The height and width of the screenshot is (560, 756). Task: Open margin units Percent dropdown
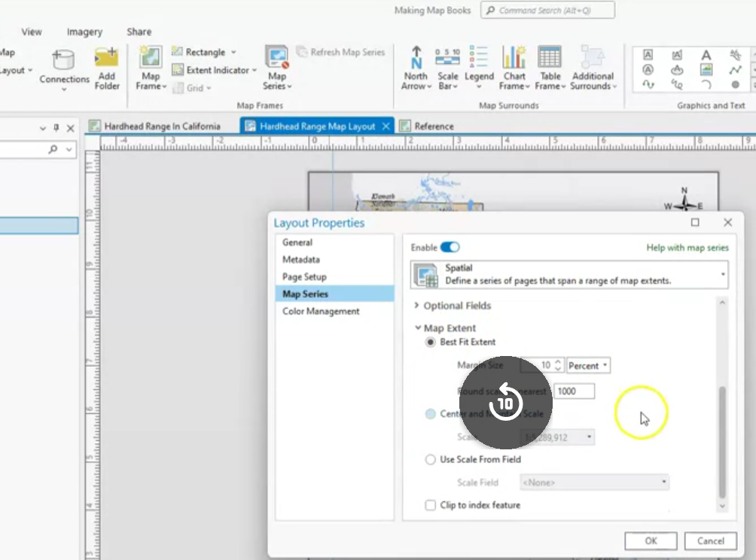[x=589, y=365]
